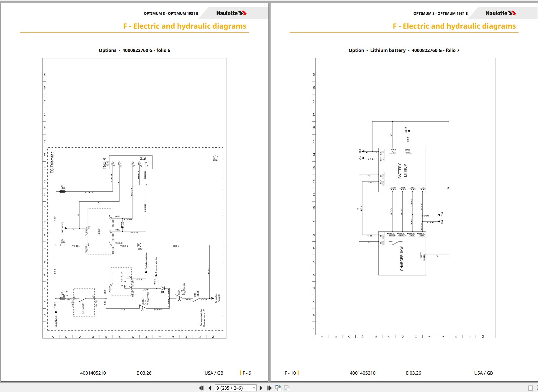Viewport: 538px width, 392px height.
Task: Click 'F - Electric and hydraulic diagrams' heading on left page
Action: tap(185, 26)
